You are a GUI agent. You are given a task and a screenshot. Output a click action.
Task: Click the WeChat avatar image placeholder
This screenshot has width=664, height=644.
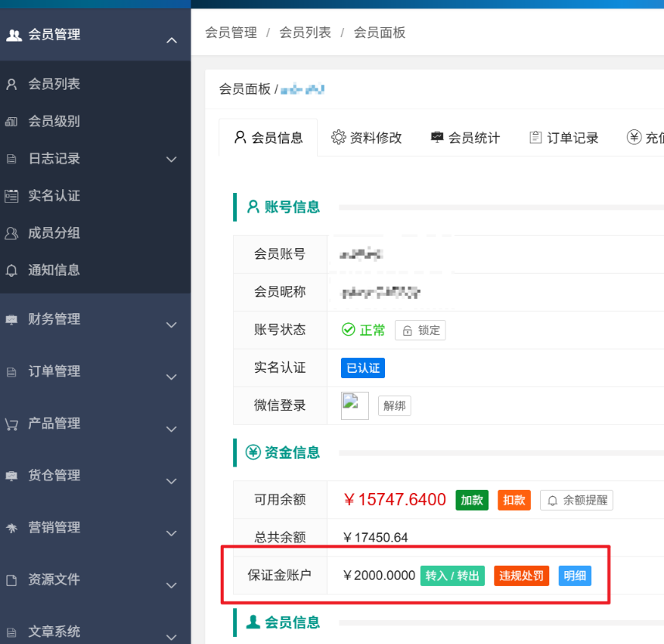(354, 405)
